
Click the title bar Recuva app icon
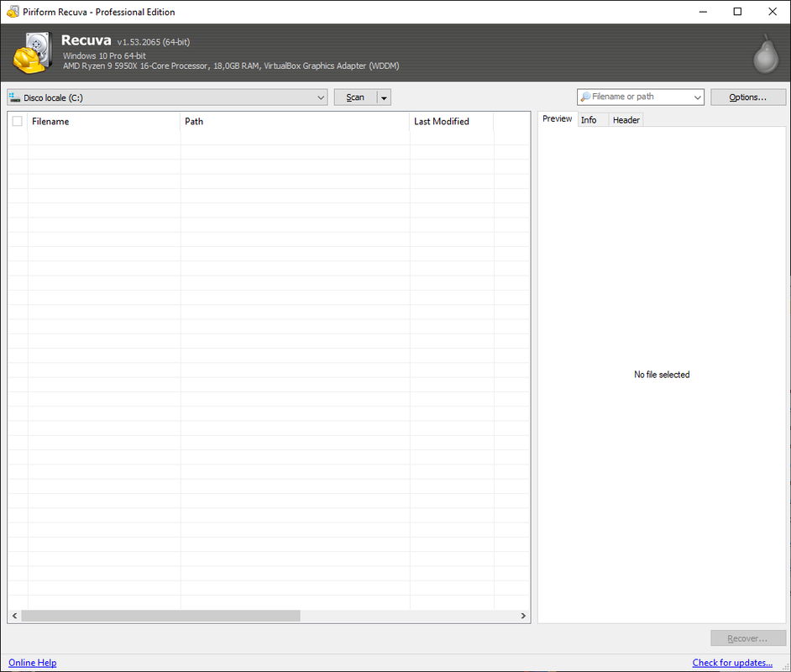pyautogui.click(x=13, y=12)
